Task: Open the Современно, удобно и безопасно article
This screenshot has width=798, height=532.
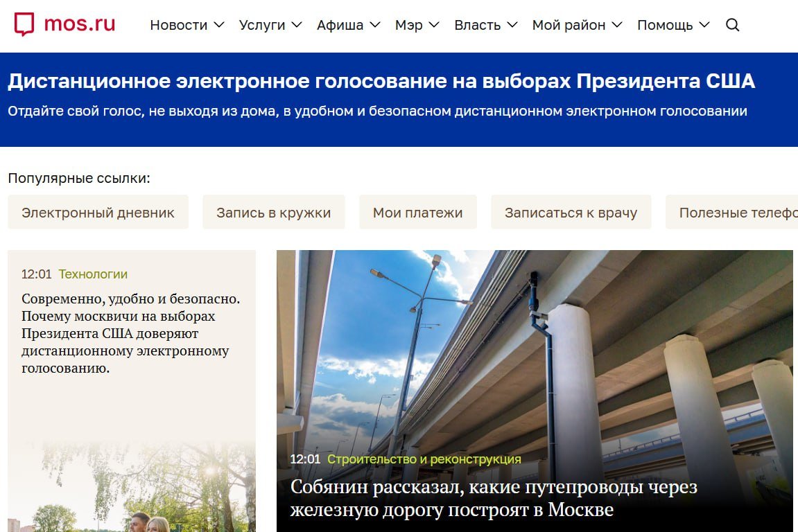Action: [x=130, y=334]
